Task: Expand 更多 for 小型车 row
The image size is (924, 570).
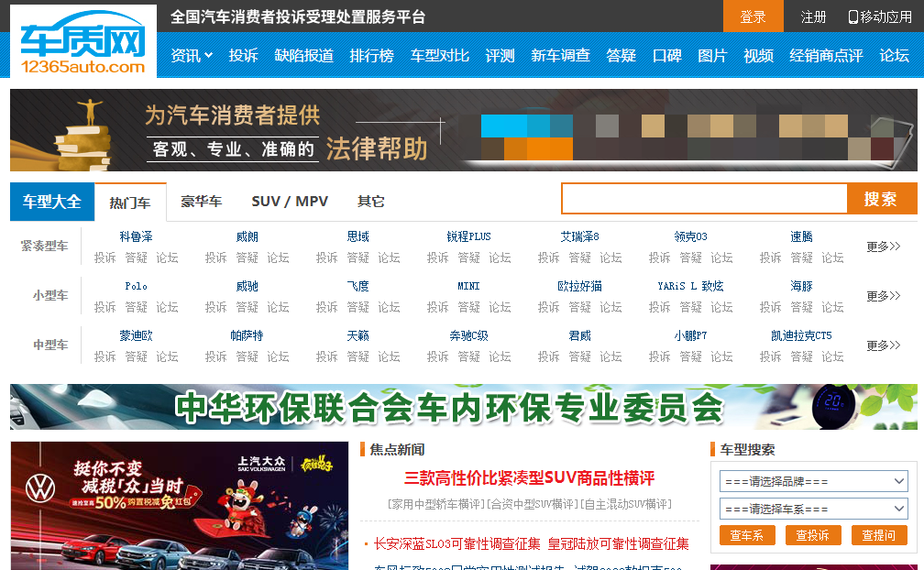Action: 884,296
